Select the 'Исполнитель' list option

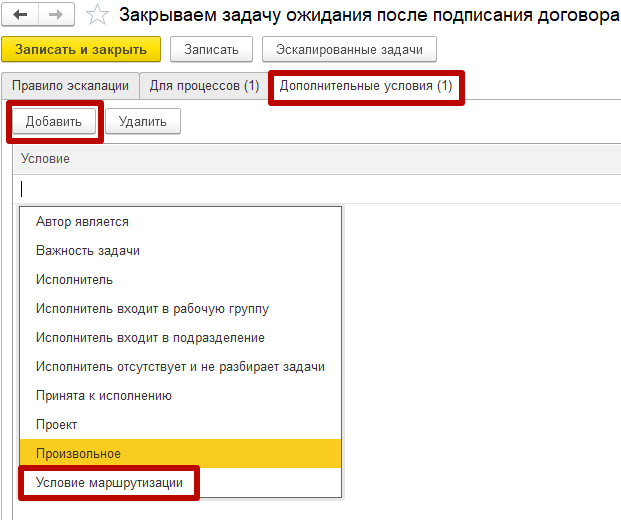point(181,280)
